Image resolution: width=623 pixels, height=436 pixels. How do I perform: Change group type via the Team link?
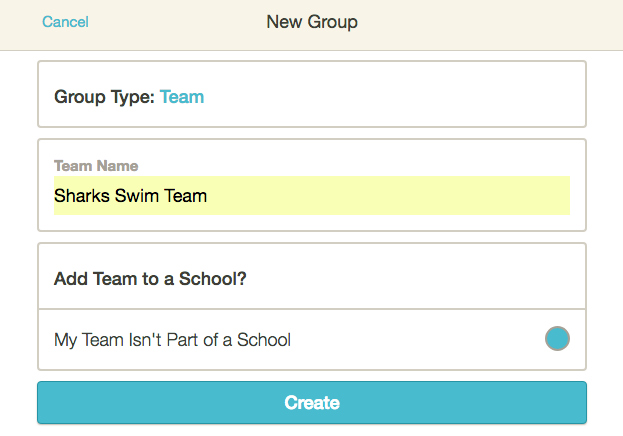[182, 97]
